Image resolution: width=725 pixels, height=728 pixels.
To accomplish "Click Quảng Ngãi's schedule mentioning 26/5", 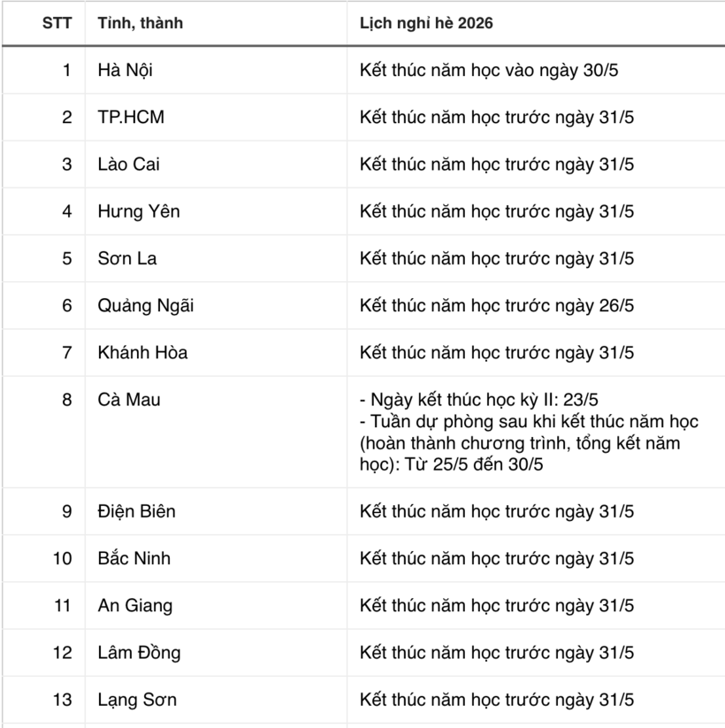I will [x=497, y=306].
